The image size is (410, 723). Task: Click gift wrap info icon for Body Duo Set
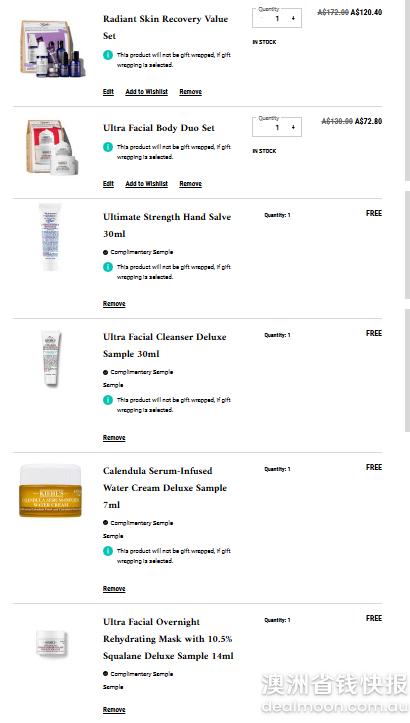(x=107, y=147)
